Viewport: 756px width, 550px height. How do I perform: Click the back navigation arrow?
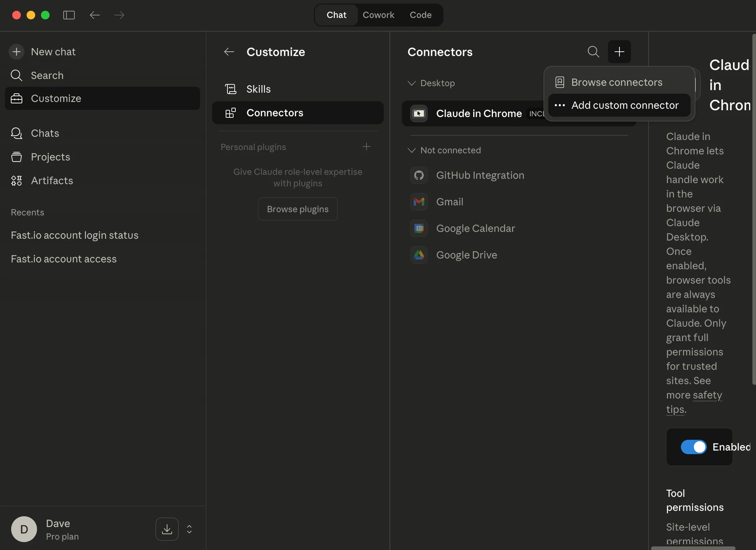click(94, 15)
